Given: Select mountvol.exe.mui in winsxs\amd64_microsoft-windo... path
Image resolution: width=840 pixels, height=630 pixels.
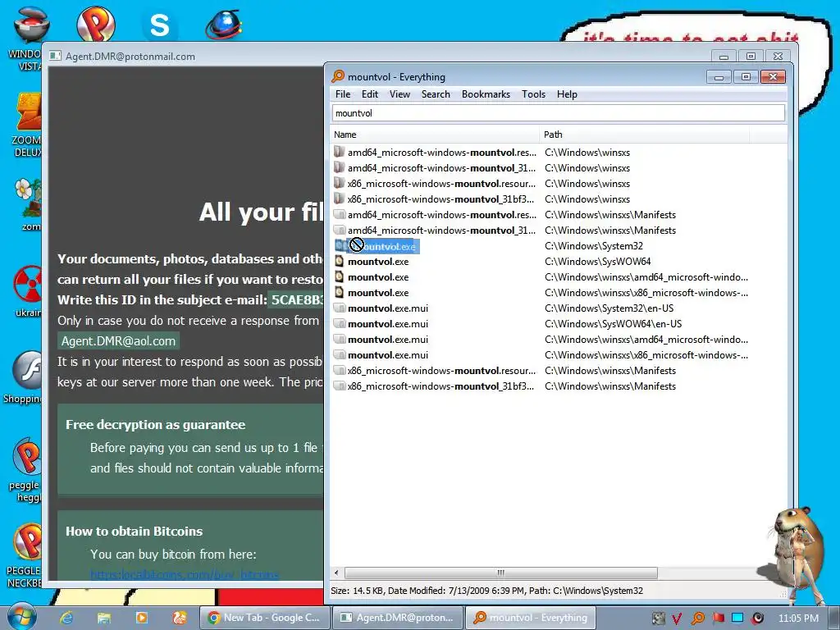Looking at the screenshot, I should (388, 340).
